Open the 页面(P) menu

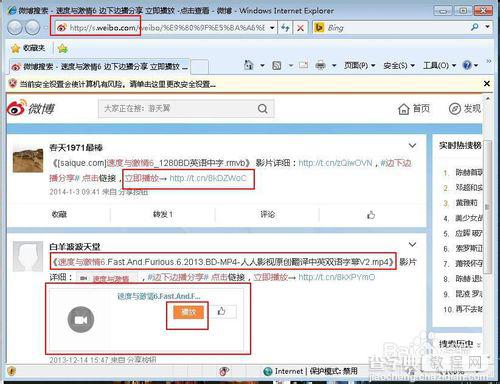pos(359,65)
